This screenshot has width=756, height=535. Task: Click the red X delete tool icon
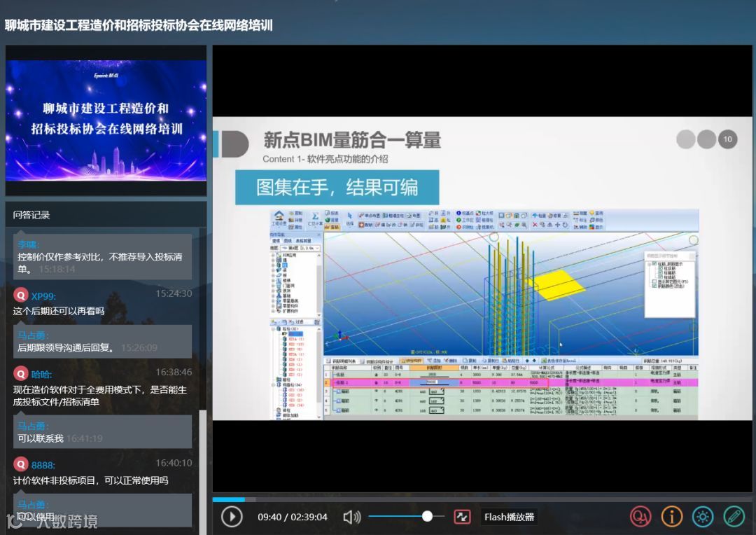tap(535, 225)
